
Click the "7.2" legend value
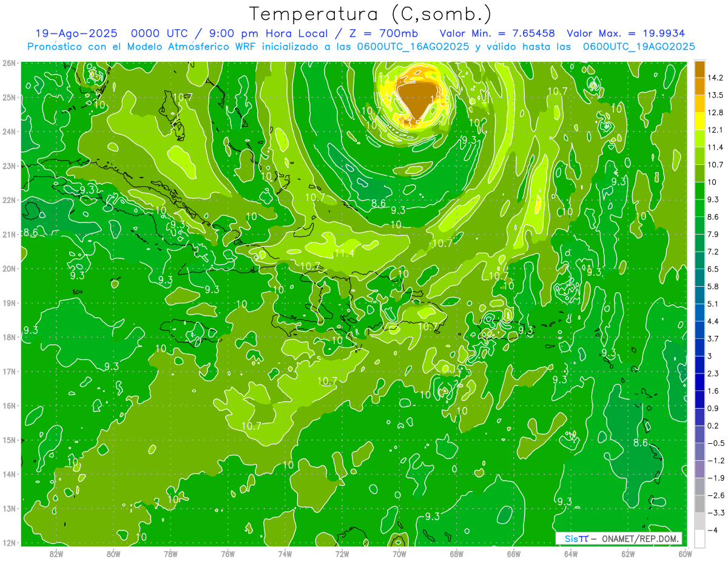714,252
